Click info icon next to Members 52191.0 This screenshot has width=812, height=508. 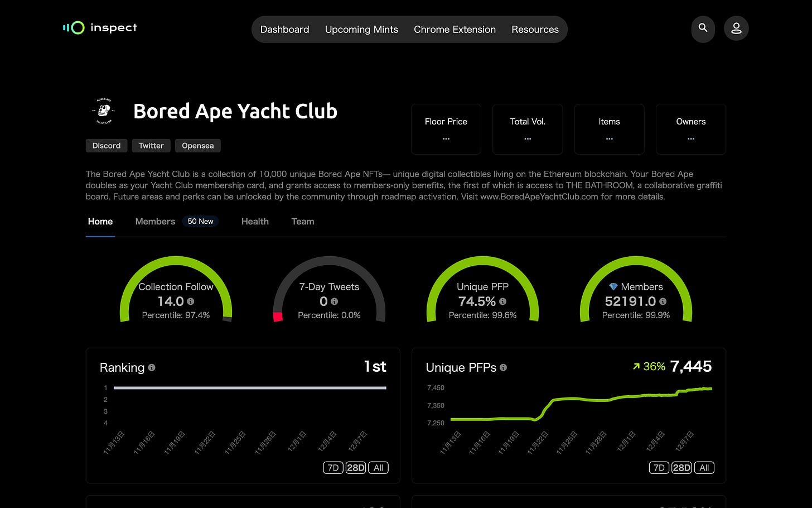point(663,301)
